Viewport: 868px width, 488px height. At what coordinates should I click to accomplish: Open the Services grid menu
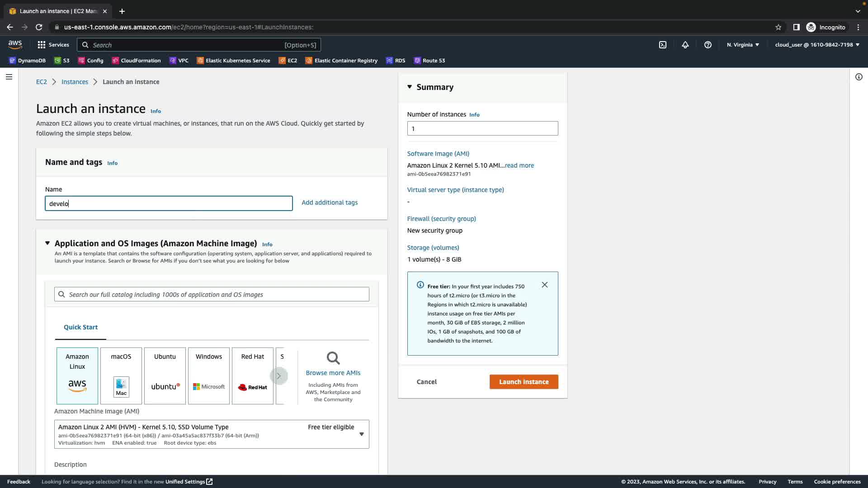pyautogui.click(x=53, y=45)
